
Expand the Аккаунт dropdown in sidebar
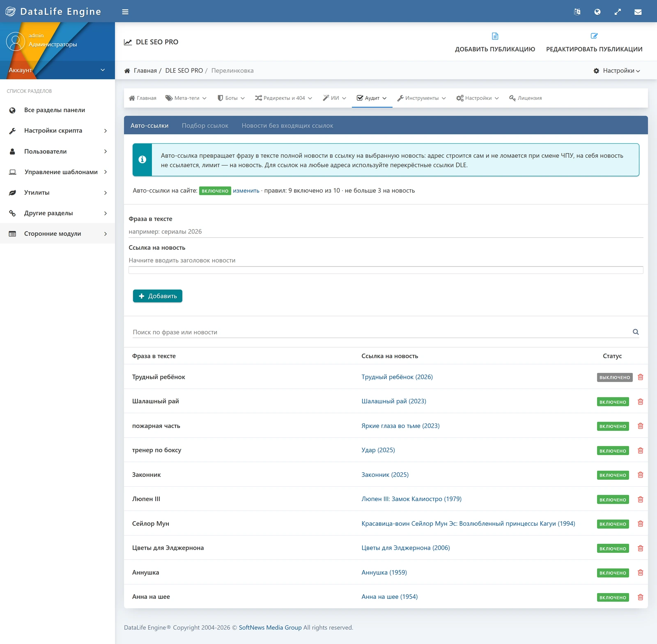pyautogui.click(x=57, y=70)
